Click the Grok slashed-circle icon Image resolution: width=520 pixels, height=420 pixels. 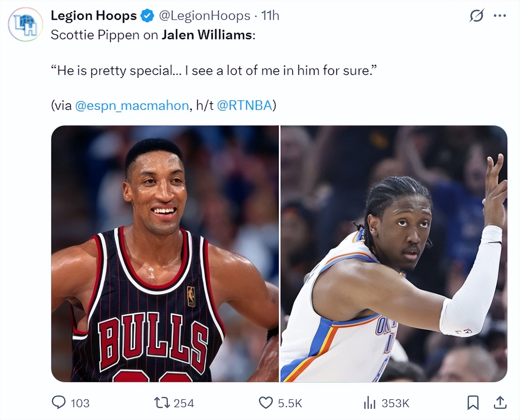pyautogui.click(x=476, y=16)
